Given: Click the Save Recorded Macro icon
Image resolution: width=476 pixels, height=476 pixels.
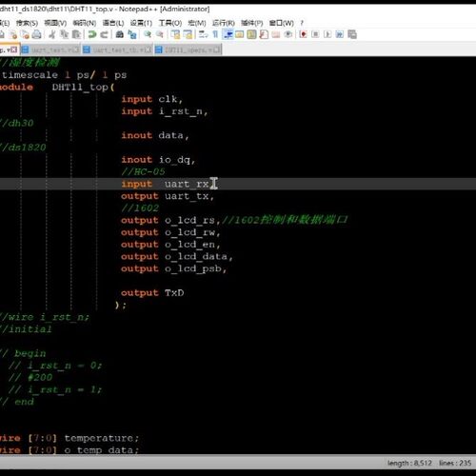Looking at the screenshot, I should pos(352,34).
